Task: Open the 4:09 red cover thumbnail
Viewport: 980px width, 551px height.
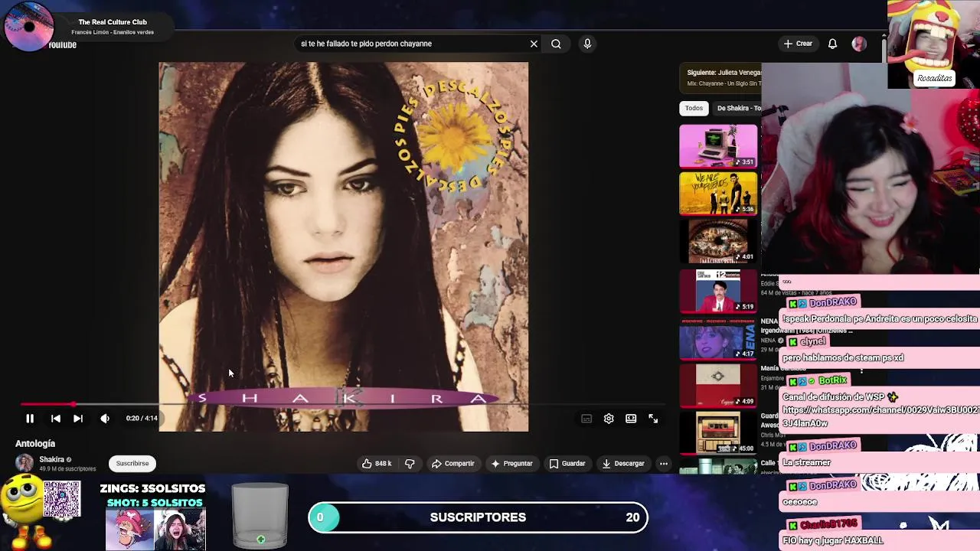Action: coord(718,385)
